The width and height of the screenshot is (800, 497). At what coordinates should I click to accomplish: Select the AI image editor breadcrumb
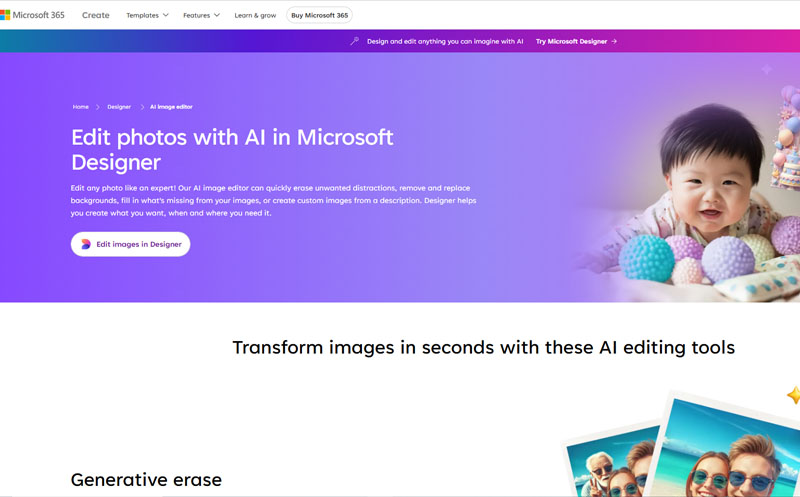171,107
